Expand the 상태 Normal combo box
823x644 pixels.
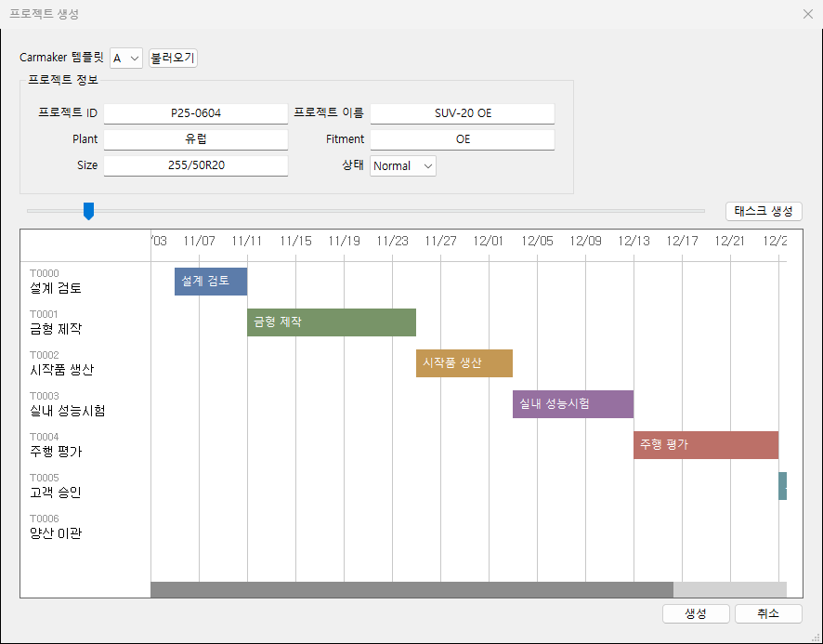[403, 166]
